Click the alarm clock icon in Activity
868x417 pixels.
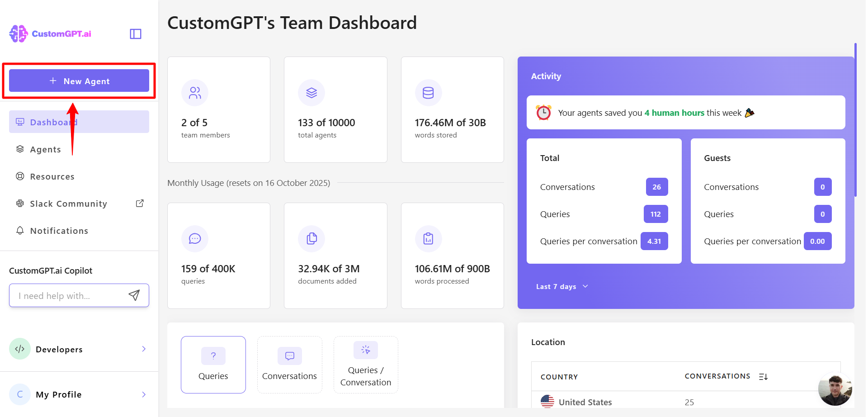543,112
